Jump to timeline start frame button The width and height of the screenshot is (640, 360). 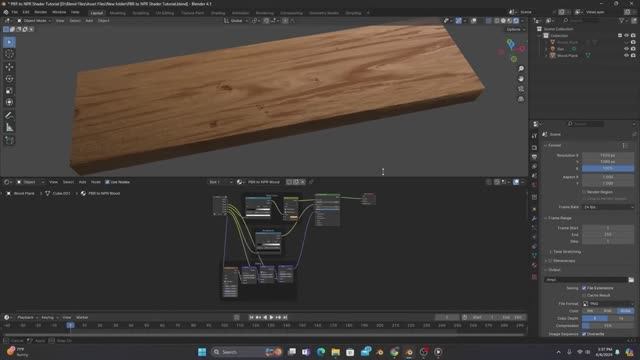pos(251,317)
